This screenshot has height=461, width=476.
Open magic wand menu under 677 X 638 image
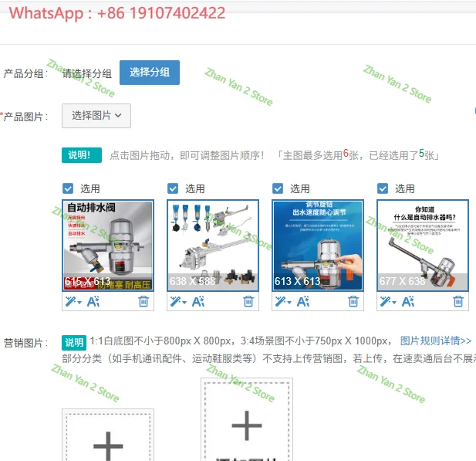tap(388, 302)
